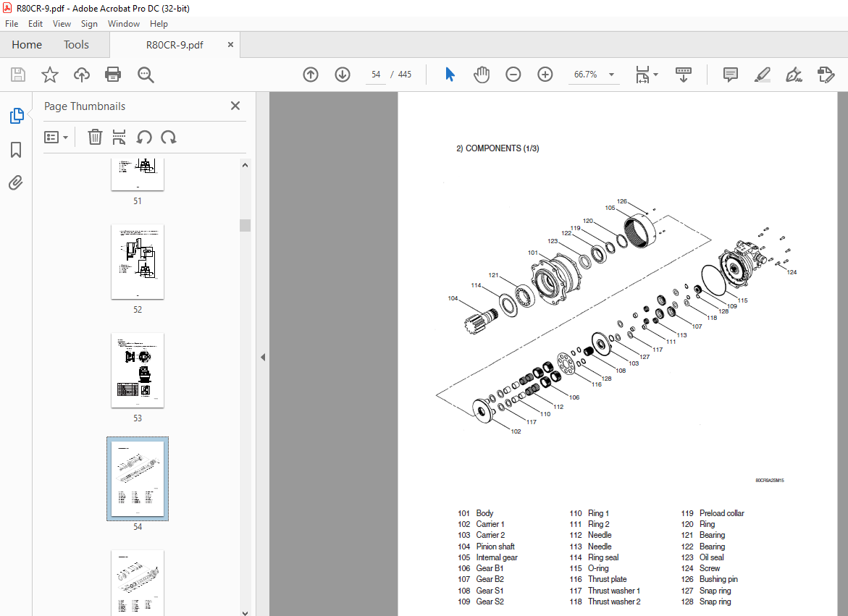Click the '116 Thrust plate' entry
848x616 pixels.
[x=597, y=579]
